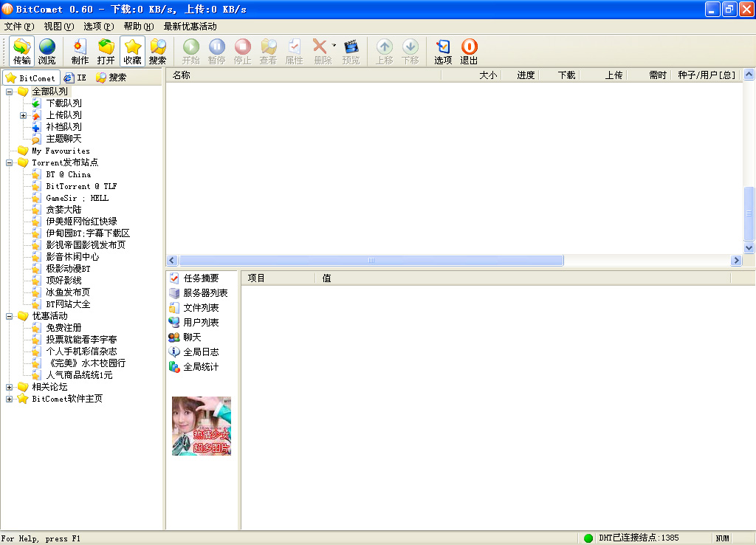The image size is (756, 545).
Task: Click the 项目 column header in details
Action: 278,278
